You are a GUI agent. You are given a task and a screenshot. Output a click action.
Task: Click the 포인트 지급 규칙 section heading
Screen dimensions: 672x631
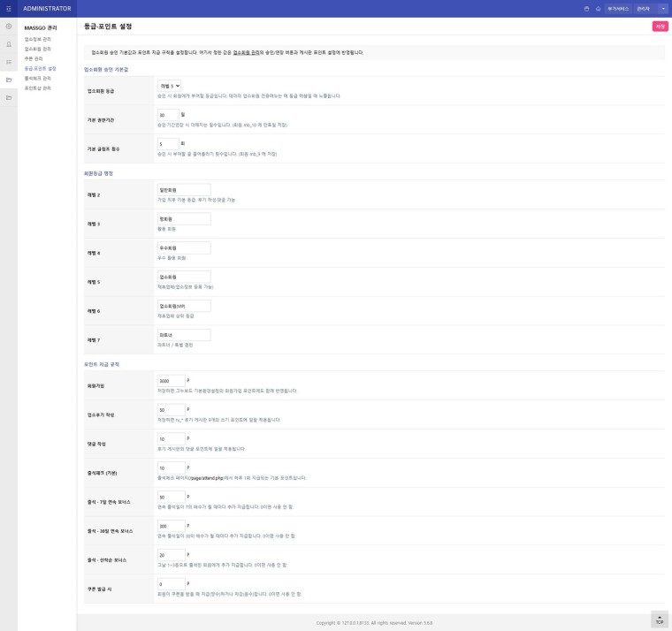click(101, 365)
